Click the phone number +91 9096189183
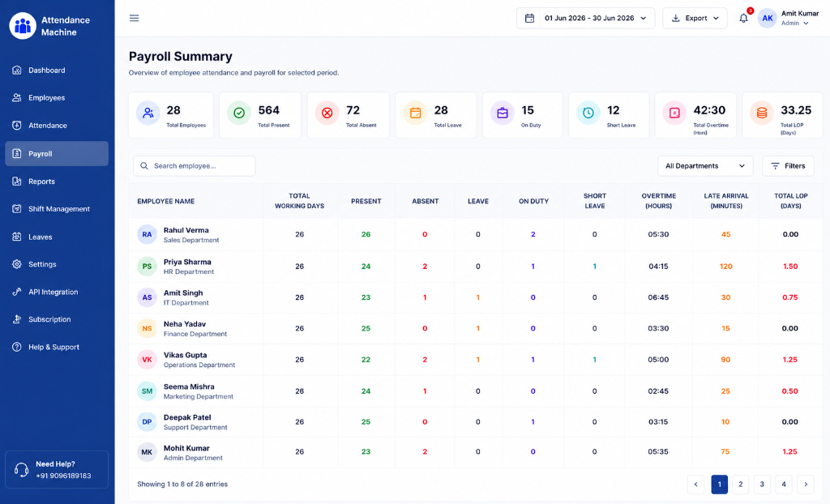The width and height of the screenshot is (830, 504). point(63,476)
